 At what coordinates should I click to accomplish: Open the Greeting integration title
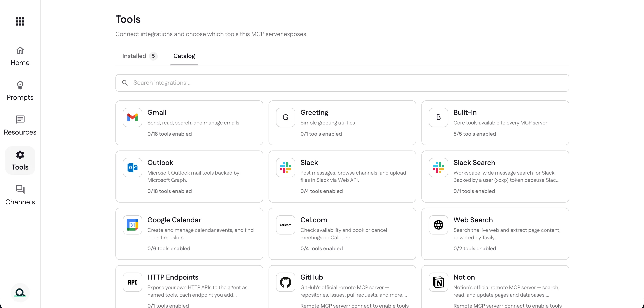pos(314,113)
